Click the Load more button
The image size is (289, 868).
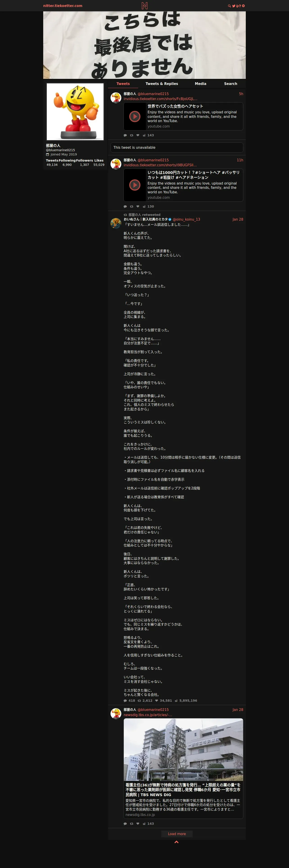coord(177,834)
